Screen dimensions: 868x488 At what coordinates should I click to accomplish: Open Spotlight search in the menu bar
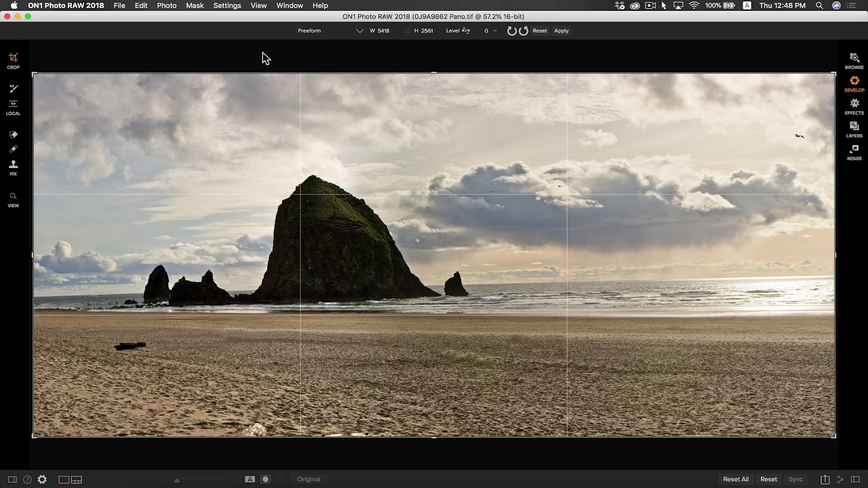click(819, 5)
